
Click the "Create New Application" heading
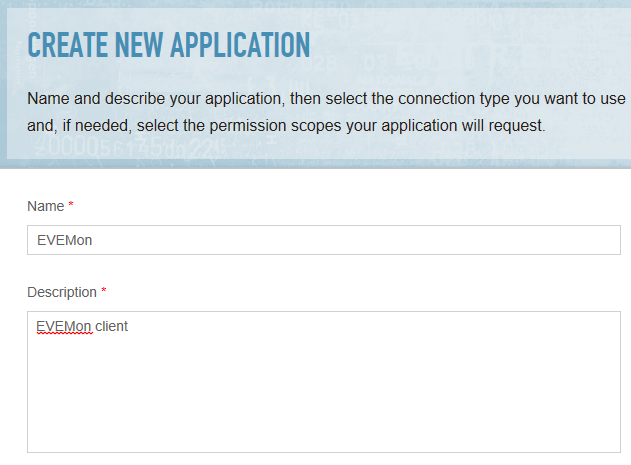pyautogui.click(x=169, y=45)
